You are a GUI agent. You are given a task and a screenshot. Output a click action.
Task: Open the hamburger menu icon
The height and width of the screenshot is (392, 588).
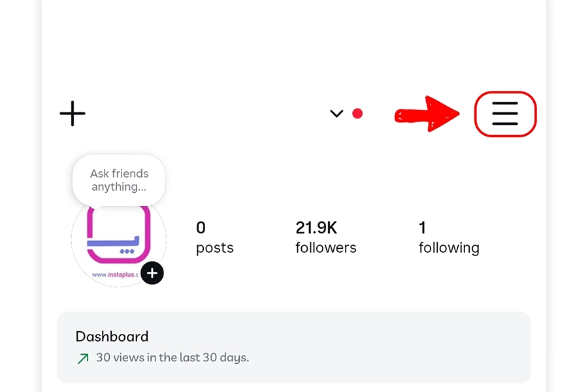pos(505,114)
